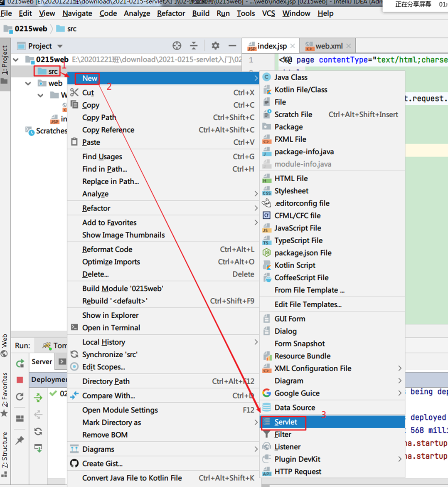Open Diagram submenu in New list
The height and width of the screenshot is (487, 448).
[332, 381]
